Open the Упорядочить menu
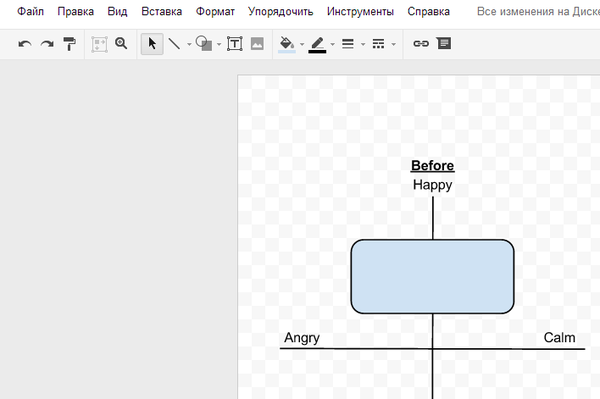The height and width of the screenshot is (399, 600). (280, 12)
